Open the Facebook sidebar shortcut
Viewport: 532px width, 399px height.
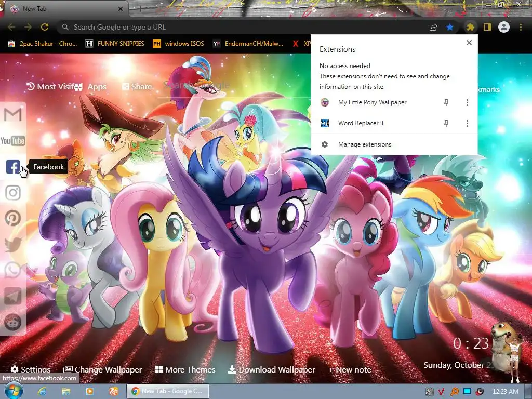tap(13, 167)
